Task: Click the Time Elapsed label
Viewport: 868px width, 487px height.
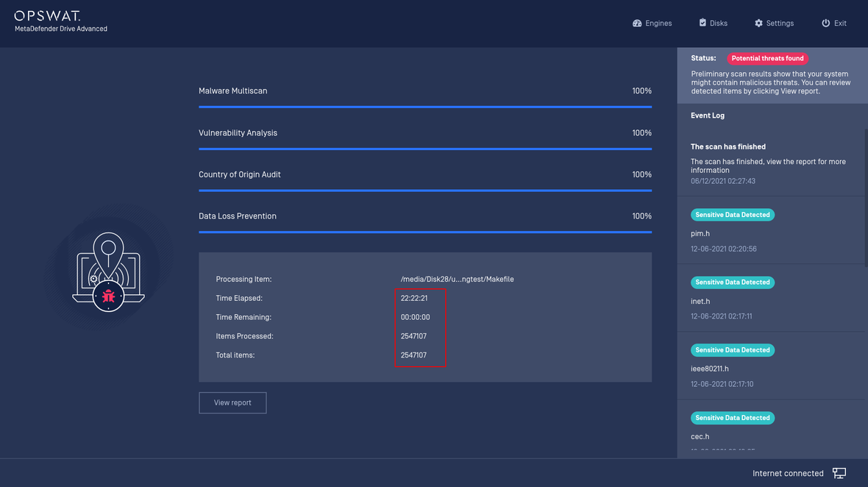Action: pyautogui.click(x=239, y=298)
